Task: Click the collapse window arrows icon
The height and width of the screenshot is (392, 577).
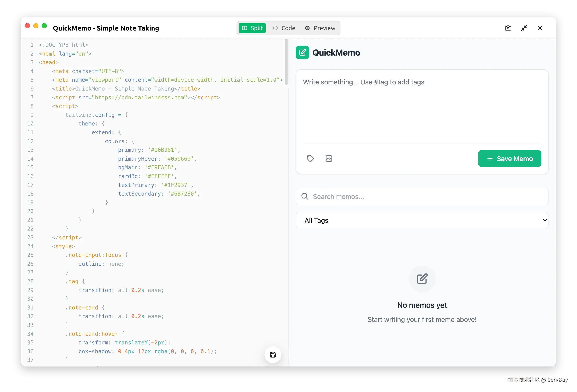Action: [x=524, y=28]
